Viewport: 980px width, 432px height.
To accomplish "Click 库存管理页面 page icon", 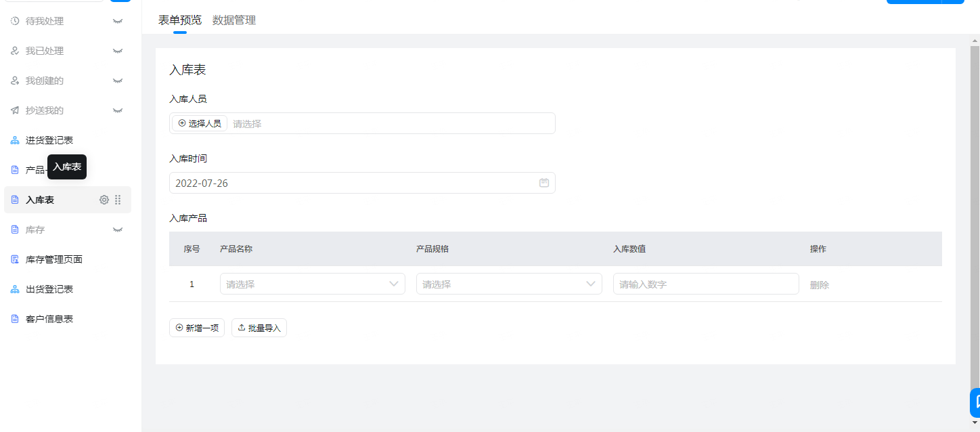I will [x=15, y=259].
